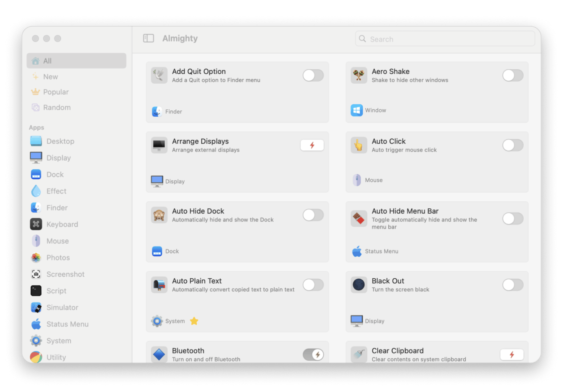Viewport: 563px width, 392px height.
Task: Enable the Auto Plain Text toggle
Action: click(313, 285)
